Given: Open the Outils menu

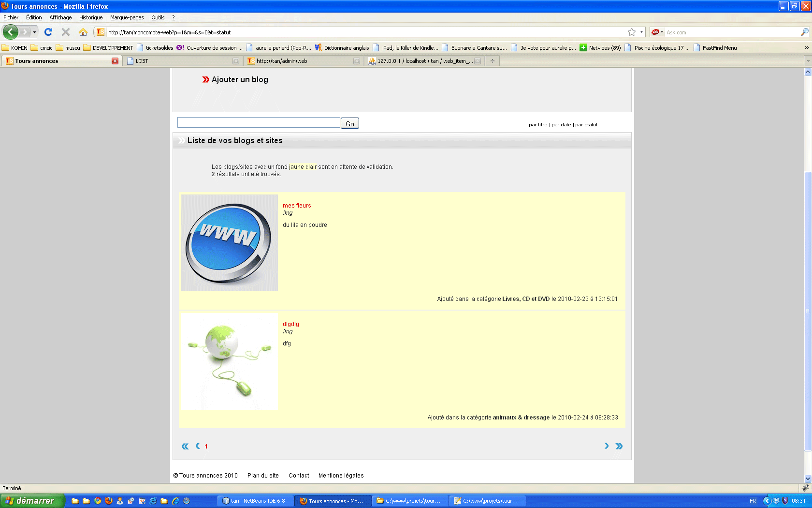Looking at the screenshot, I should click(x=158, y=17).
